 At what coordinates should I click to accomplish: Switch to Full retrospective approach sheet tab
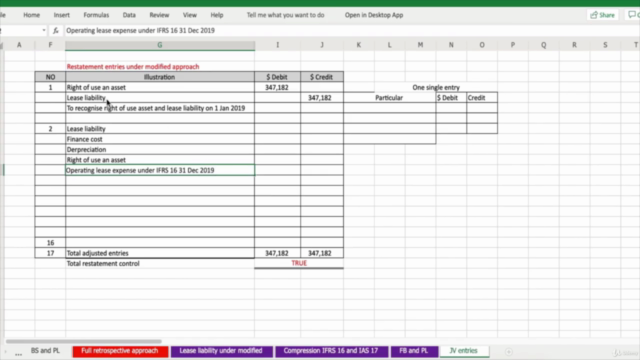pos(120,351)
